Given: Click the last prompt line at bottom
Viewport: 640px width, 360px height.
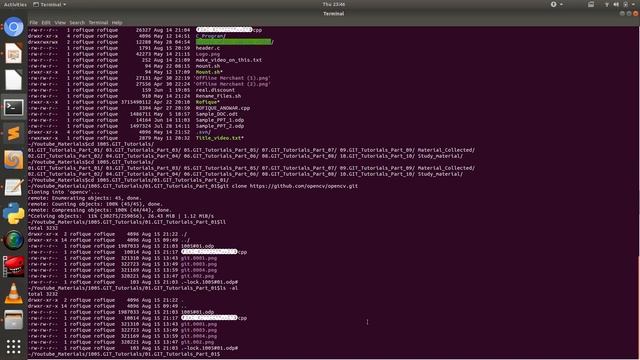Looking at the screenshot, I should (x=124, y=354).
